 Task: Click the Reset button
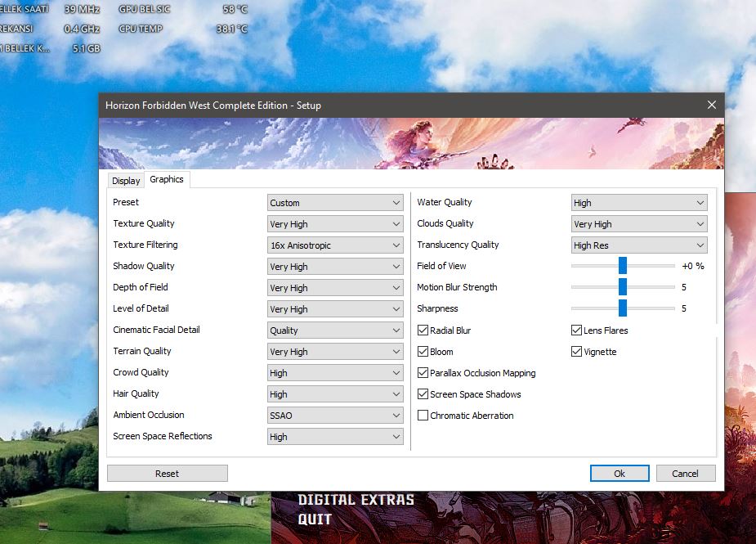click(168, 474)
